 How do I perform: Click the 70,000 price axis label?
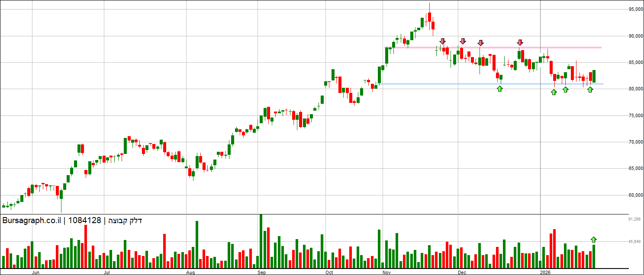(x=636, y=142)
